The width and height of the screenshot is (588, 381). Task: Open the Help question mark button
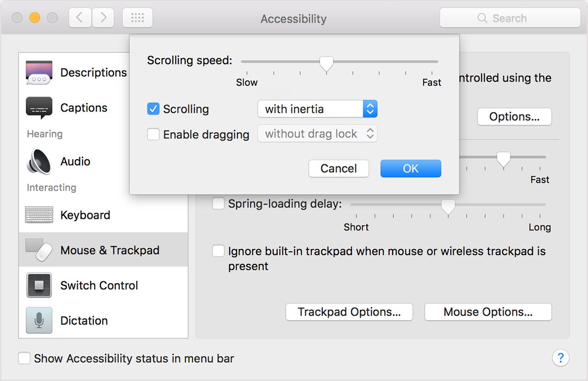(x=560, y=358)
